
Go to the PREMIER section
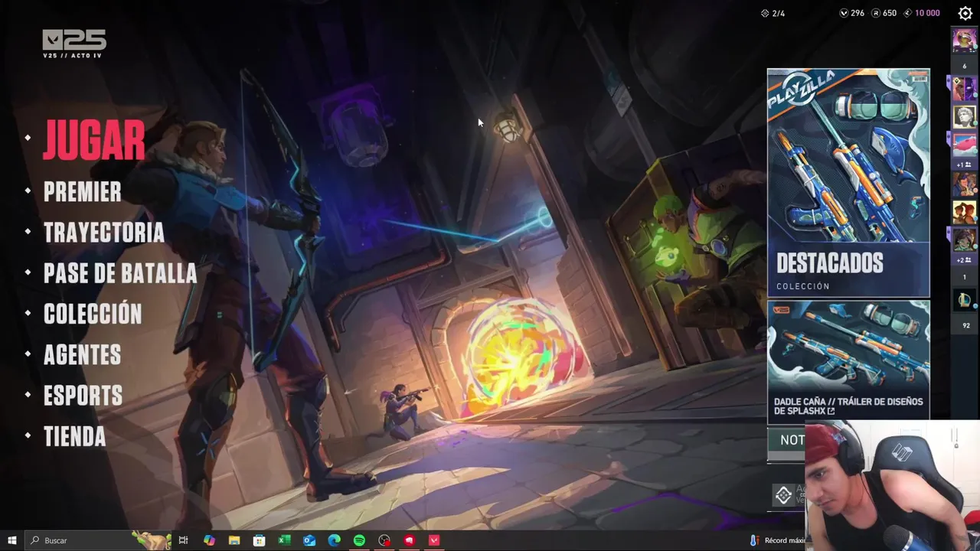(x=82, y=191)
